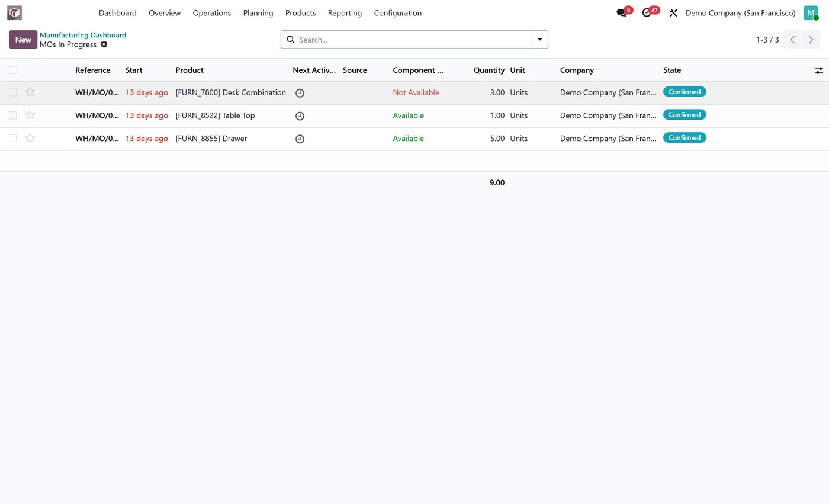Tick the select-all header checkbox
This screenshot has height=504, width=829.
[x=13, y=70]
